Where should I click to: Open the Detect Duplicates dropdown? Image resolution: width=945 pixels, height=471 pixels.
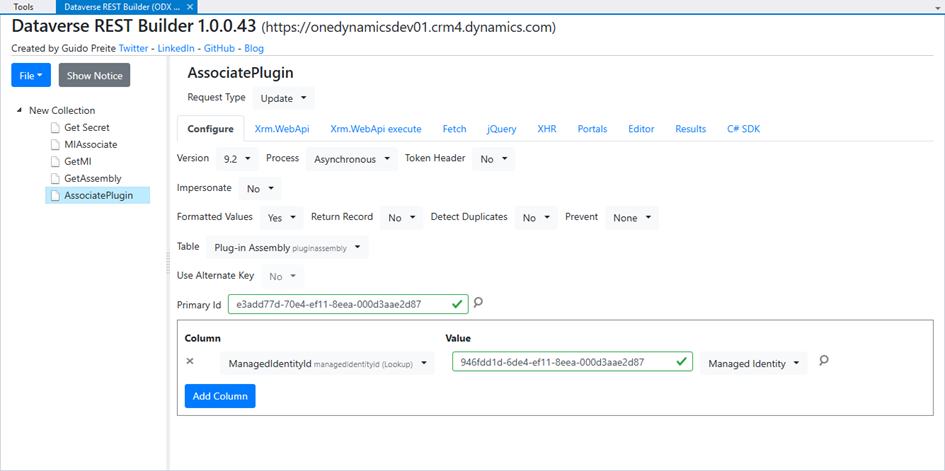click(536, 218)
